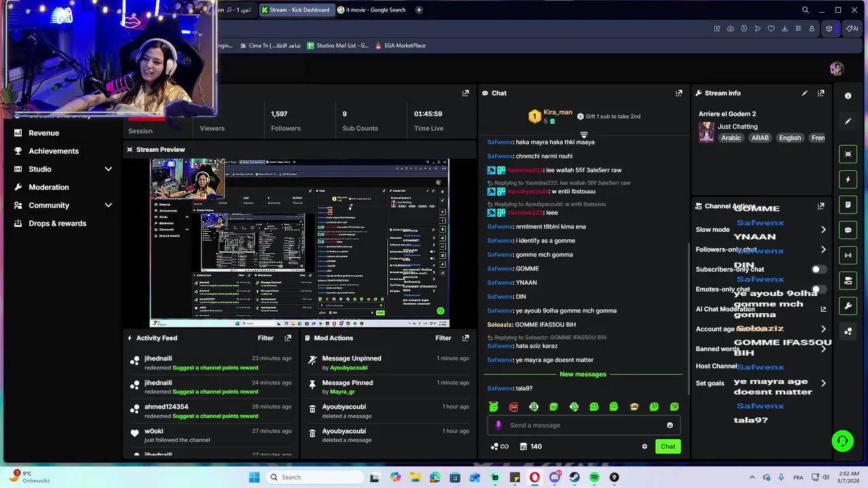Go to Revenue in sidebar
This screenshot has height=488, width=868.
click(x=43, y=133)
